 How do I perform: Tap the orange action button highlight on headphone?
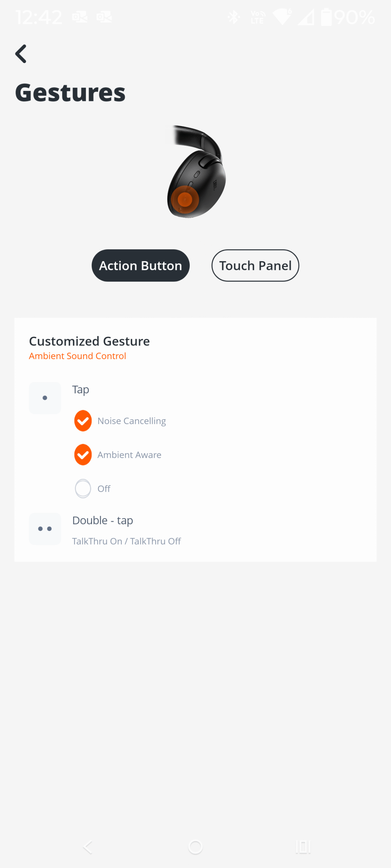tap(185, 199)
